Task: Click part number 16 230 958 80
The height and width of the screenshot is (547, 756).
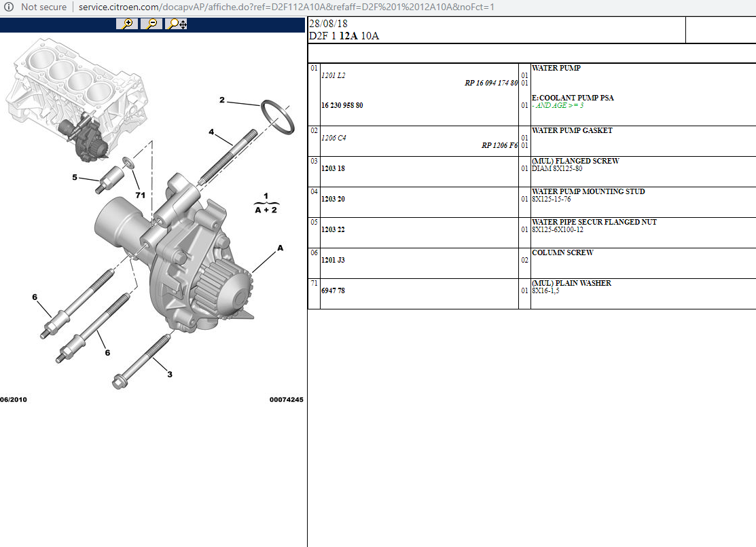Action: [x=342, y=106]
